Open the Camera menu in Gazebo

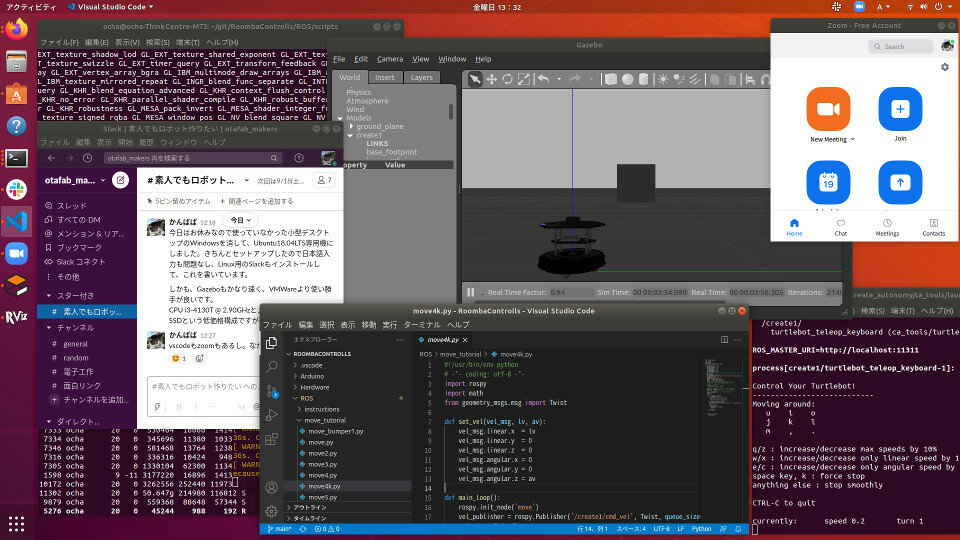pyautogui.click(x=390, y=59)
